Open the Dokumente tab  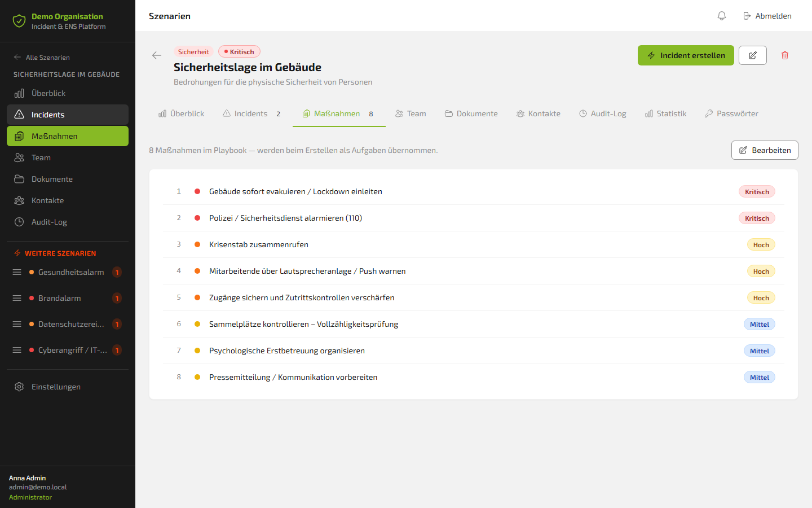(x=471, y=113)
